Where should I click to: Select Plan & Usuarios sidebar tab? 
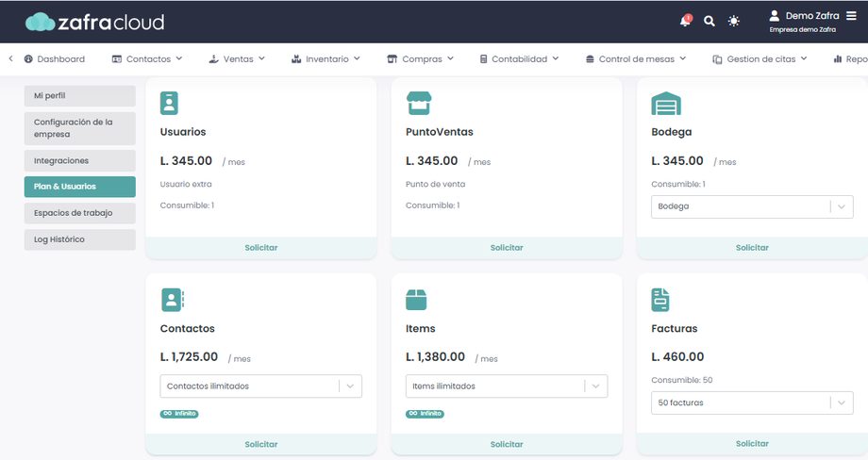79,187
